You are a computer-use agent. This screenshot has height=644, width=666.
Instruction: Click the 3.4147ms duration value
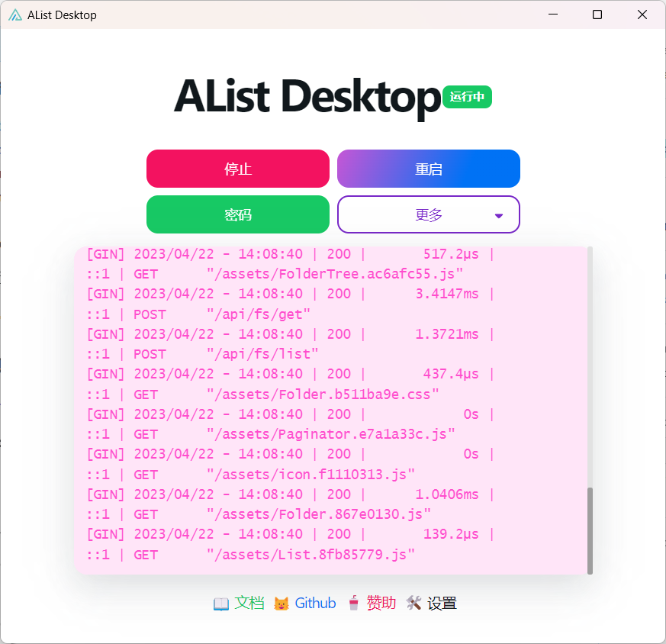(x=447, y=294)
